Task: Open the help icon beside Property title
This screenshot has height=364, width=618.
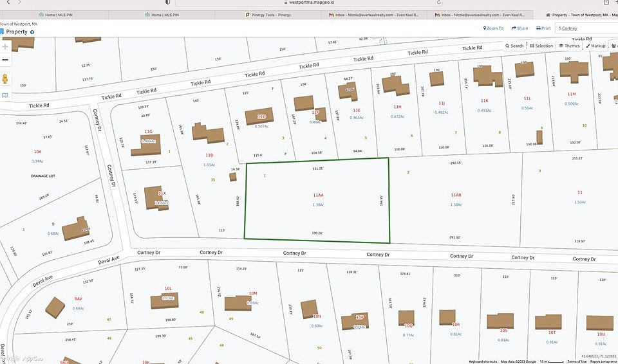Action: click(x=32, y=32)
